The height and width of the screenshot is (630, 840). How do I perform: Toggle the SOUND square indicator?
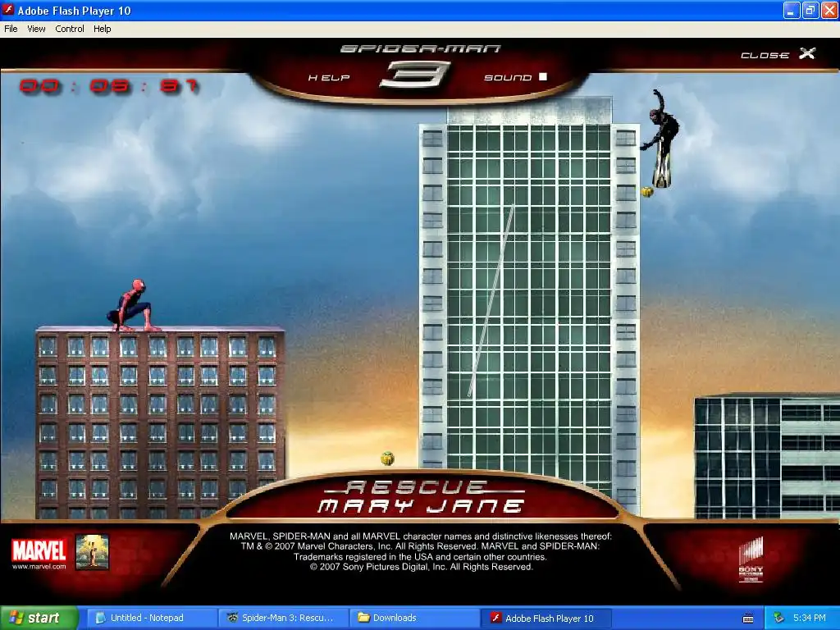tap(543, 76)
